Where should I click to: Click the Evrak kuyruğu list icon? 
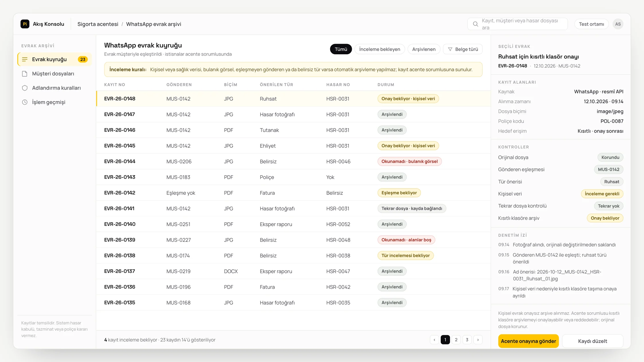tap(25, 59)
